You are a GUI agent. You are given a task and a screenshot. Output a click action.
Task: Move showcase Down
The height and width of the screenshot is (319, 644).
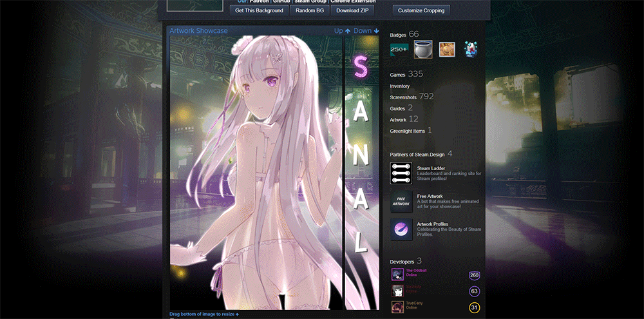pyautogui.click(x=366, y=31)
